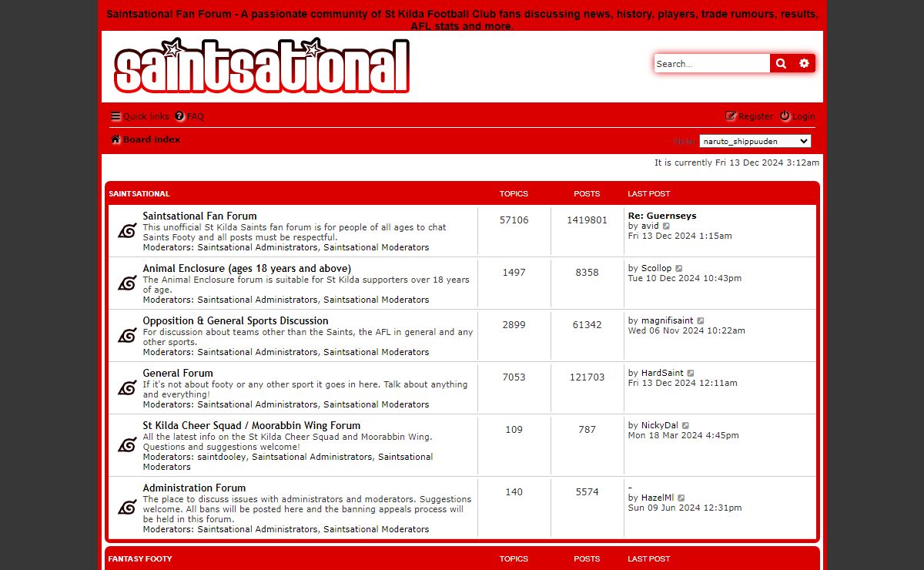Viewport: 924px width, 570px height.
Task: Click the FANTASY FOOTY category header
Action: (x=140, y=558)
